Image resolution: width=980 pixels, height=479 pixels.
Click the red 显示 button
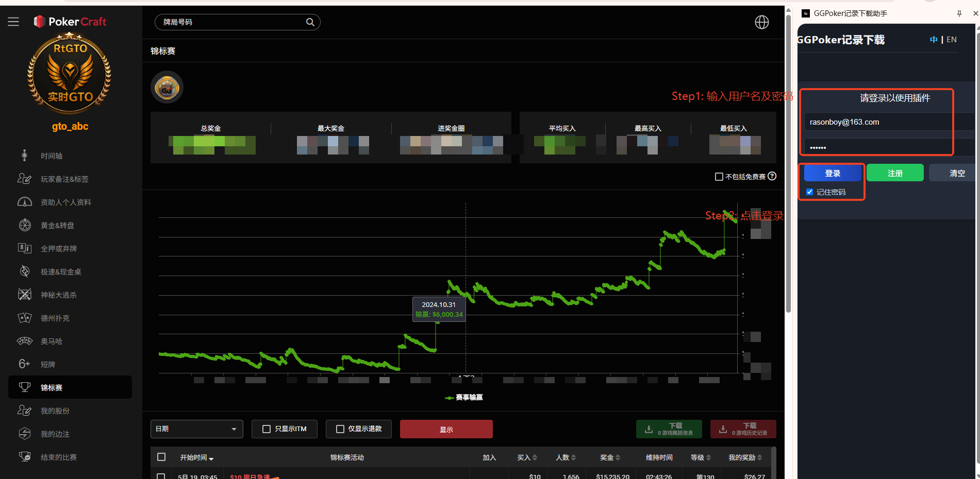(x=446, y=429)
